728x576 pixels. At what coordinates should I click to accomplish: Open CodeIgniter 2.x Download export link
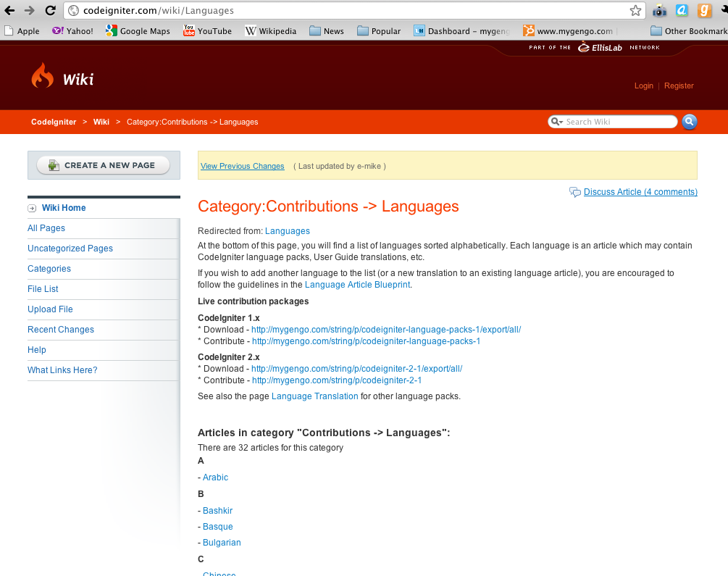coord(356,369)
